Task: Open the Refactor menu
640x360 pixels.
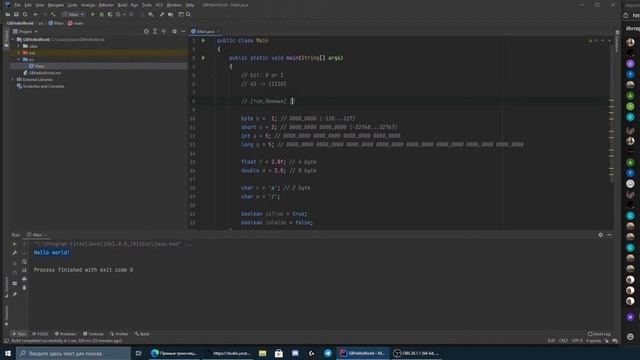Action: pos(106,5)
